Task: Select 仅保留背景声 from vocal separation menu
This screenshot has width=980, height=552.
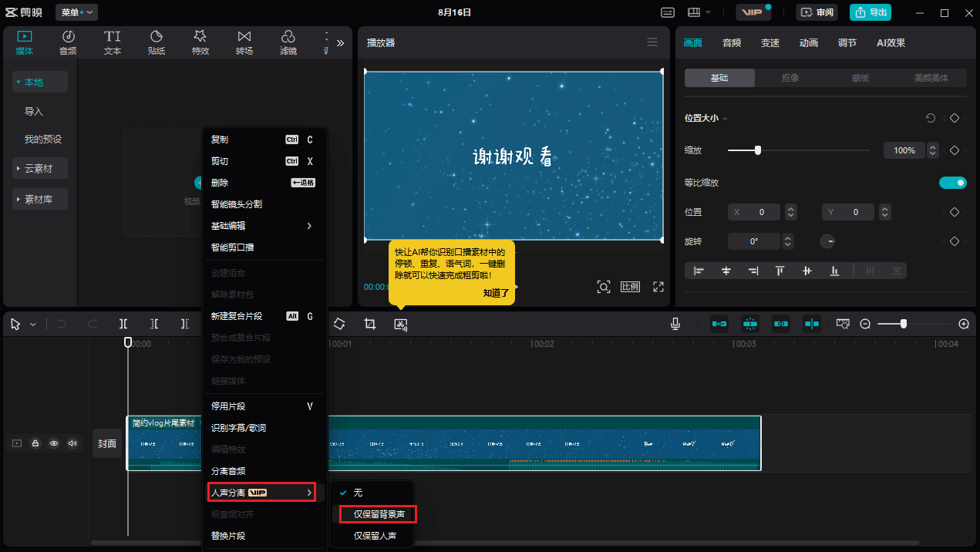Action: pyautogui.click(x=376, y=513)
